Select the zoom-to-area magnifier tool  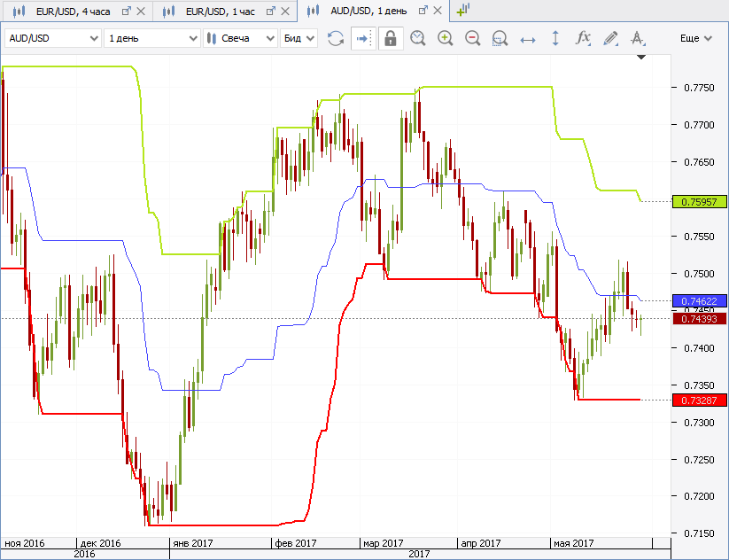pyautogui.click(x=500, y=38)
